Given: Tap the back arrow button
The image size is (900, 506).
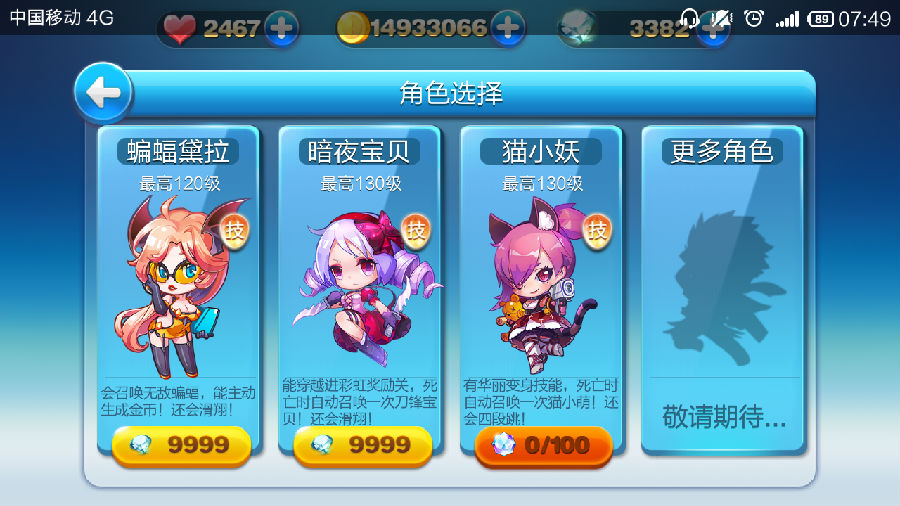Looking at the screenshot, I should pyautogui.click(x=103, y=92).
